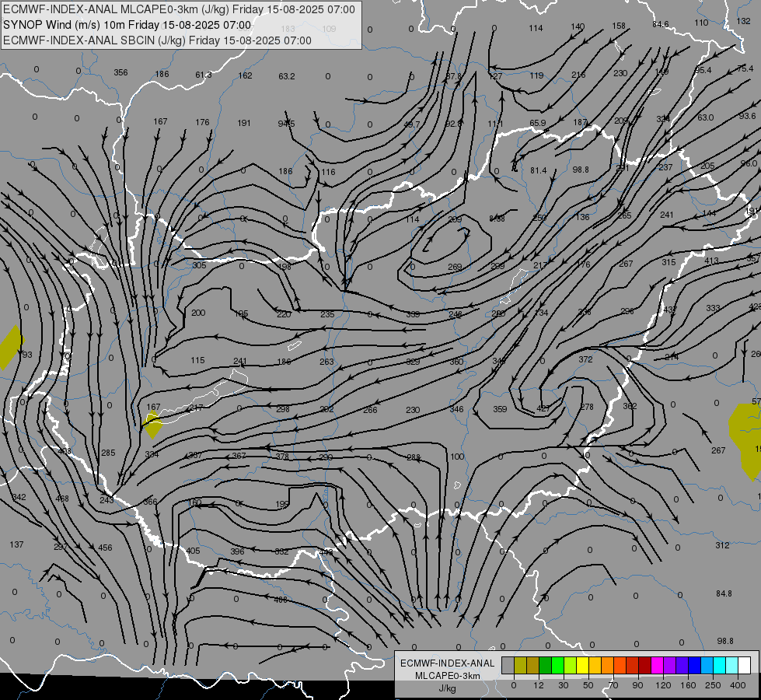Click the map value 61.3
761x700 pixels.
204,75
